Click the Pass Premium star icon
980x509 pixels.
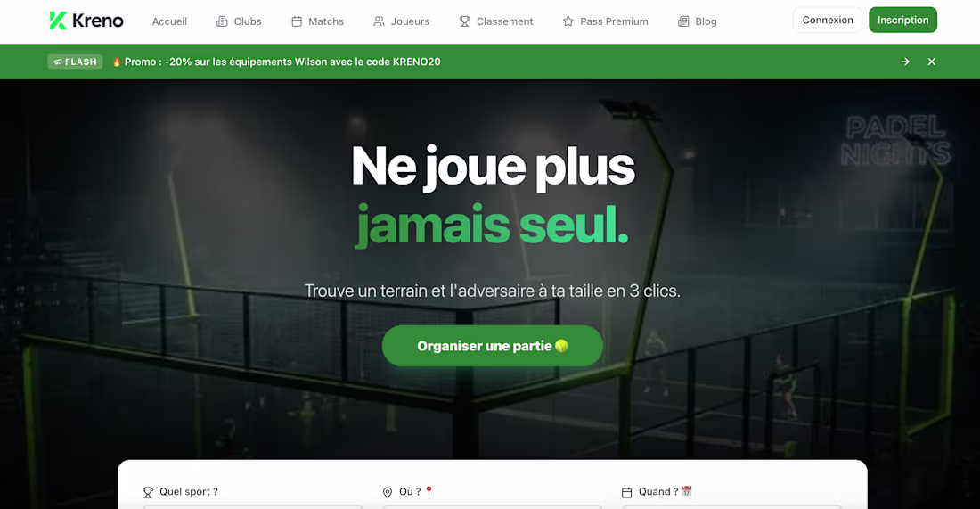click(x=568, y=21)
